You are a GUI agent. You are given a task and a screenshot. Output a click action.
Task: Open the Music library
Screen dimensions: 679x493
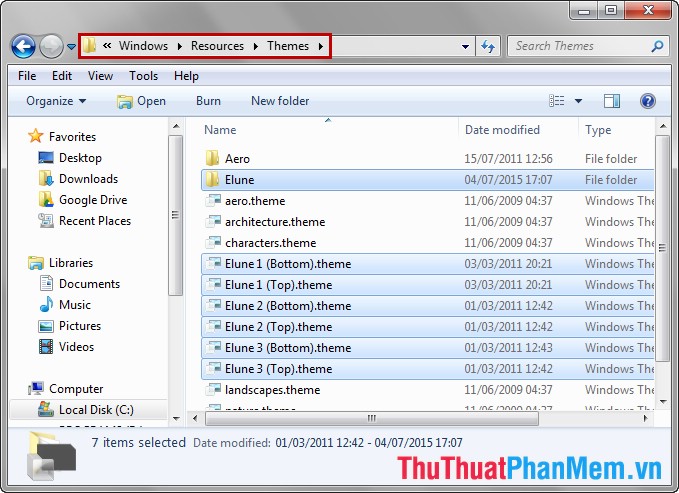65,305
